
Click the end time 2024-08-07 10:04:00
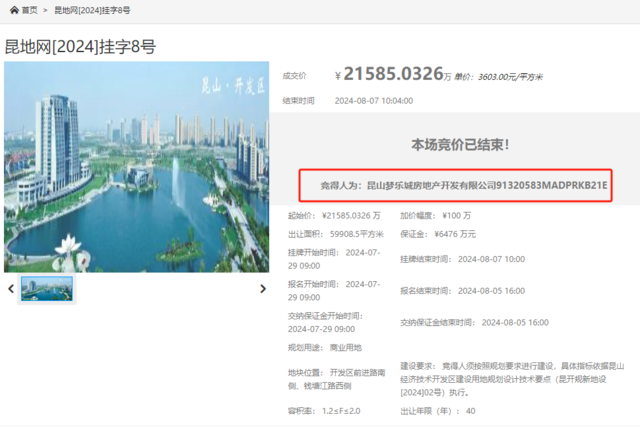pos(373,101)
